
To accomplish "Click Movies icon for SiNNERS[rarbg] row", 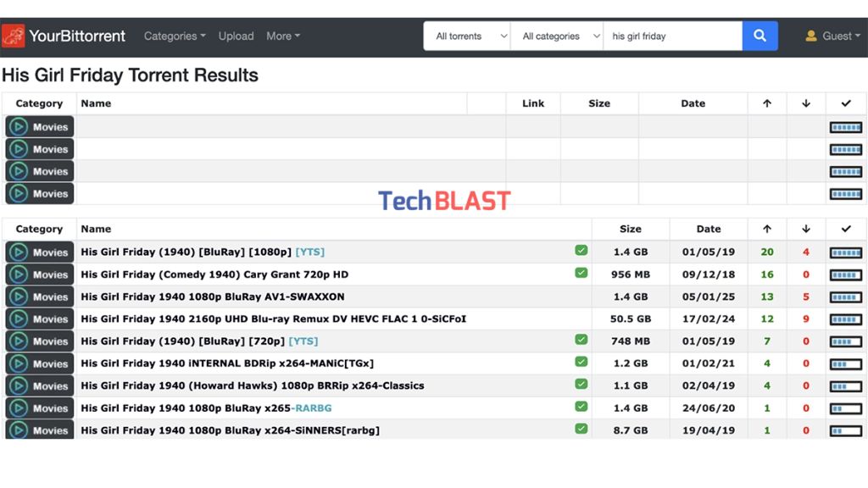I will pyautogui.click(x=39, y=430).
